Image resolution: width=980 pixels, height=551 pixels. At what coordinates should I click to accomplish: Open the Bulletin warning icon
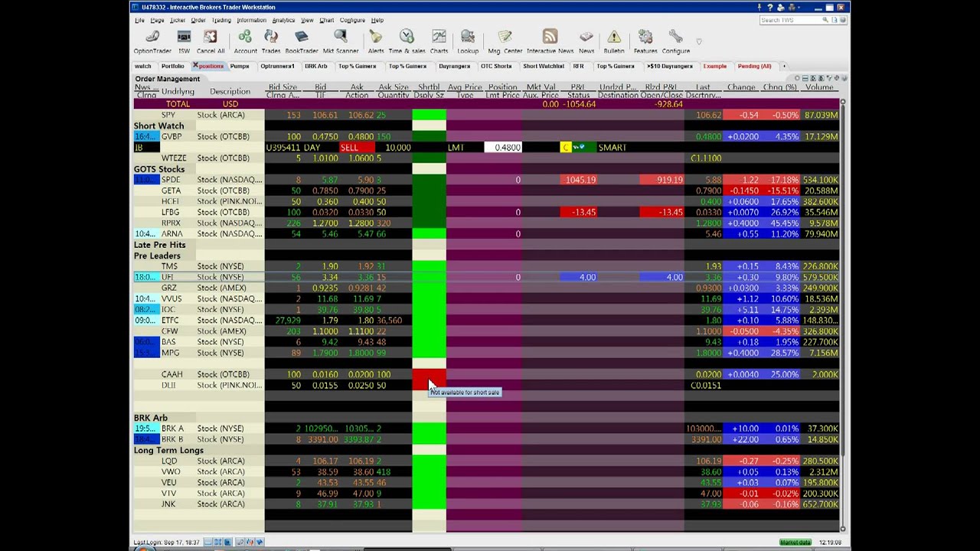(614, 42)
